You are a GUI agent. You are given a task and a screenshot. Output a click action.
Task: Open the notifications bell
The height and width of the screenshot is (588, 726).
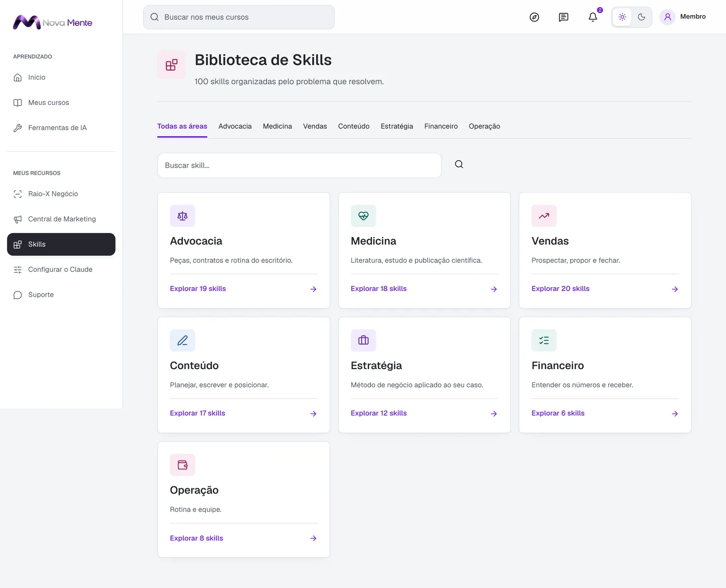(x=593, y=17)
